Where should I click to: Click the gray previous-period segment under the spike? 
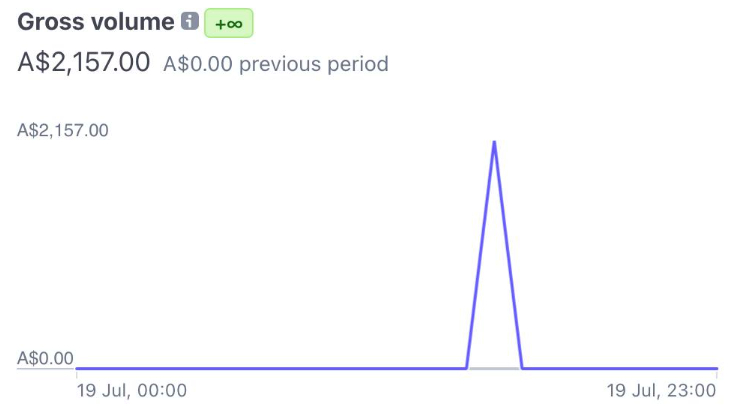[x=494, y=368]
